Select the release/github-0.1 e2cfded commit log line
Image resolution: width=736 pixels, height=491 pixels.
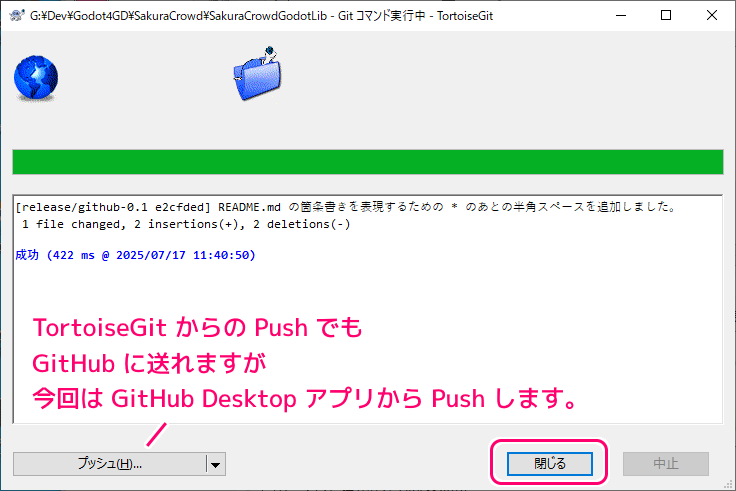[346, 207]
